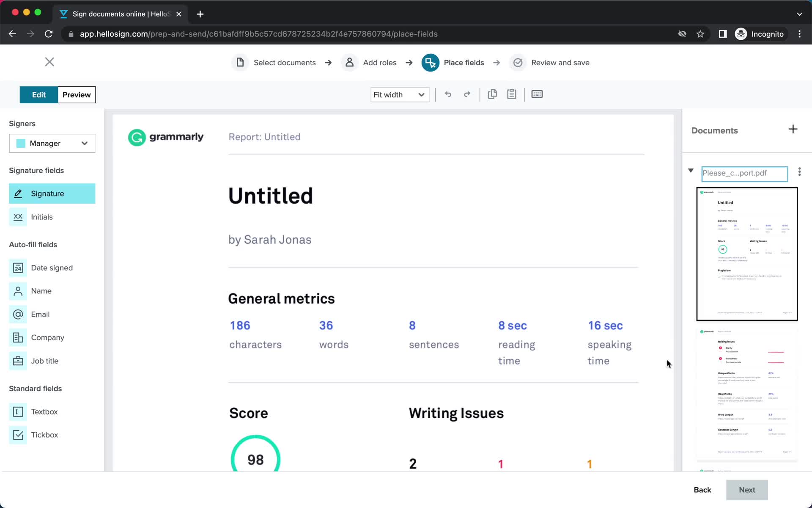Click the Next button

click(747, 490)
